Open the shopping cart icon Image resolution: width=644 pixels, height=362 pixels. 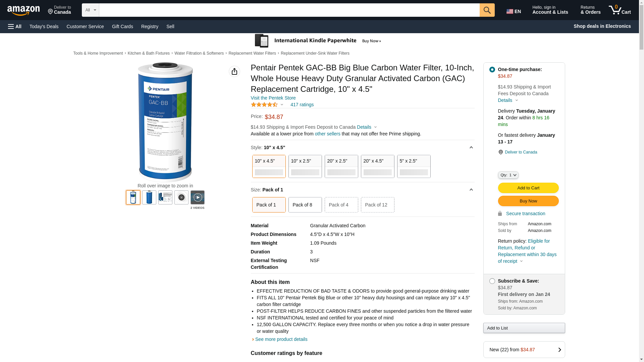(x=620, y=10)
